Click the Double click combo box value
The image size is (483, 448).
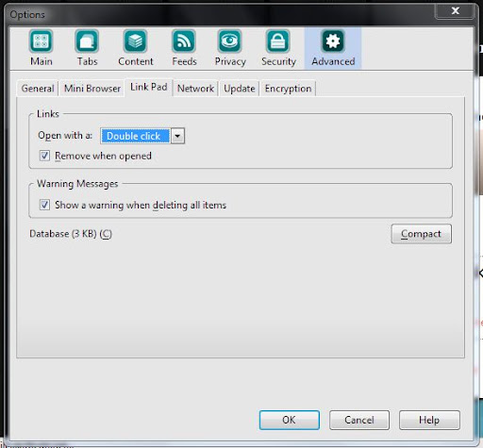tap(136, 136)
